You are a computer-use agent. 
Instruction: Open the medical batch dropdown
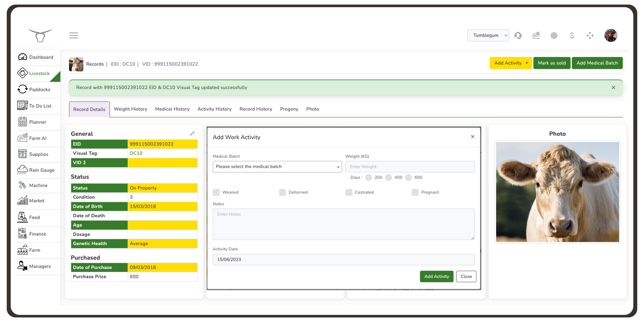[277, 166]
